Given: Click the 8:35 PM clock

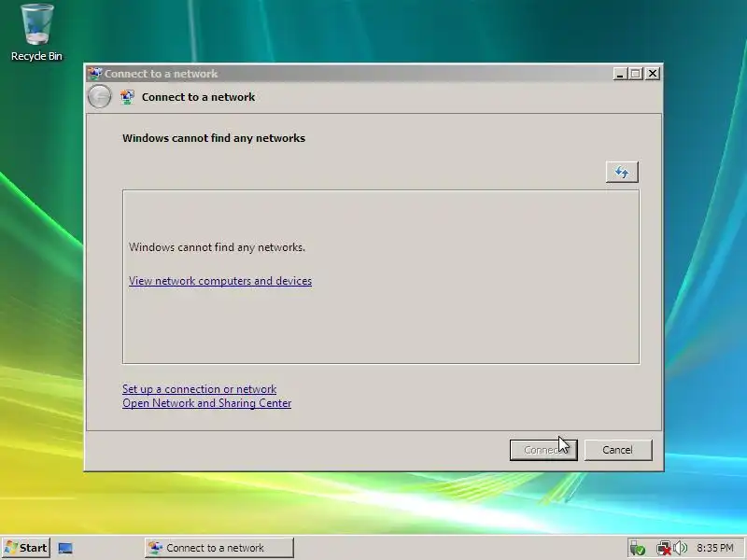Looking at the screenshot, I should coord(715,548).
